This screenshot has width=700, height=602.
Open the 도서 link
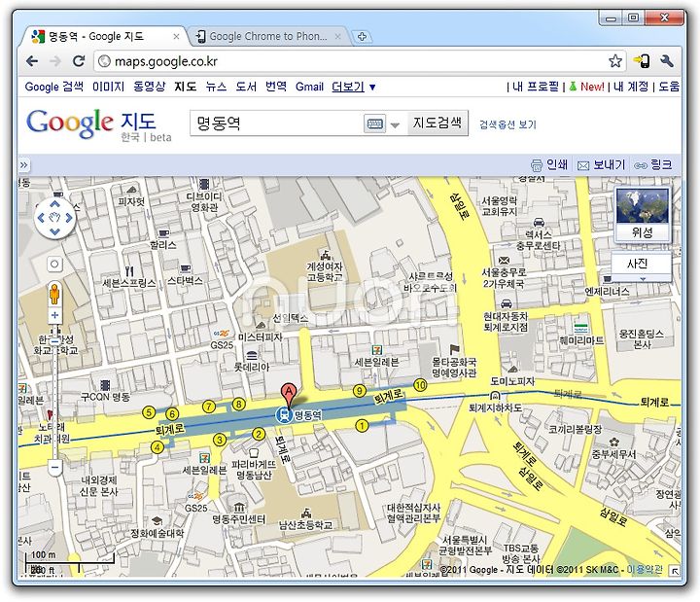[x=246, y=87]
